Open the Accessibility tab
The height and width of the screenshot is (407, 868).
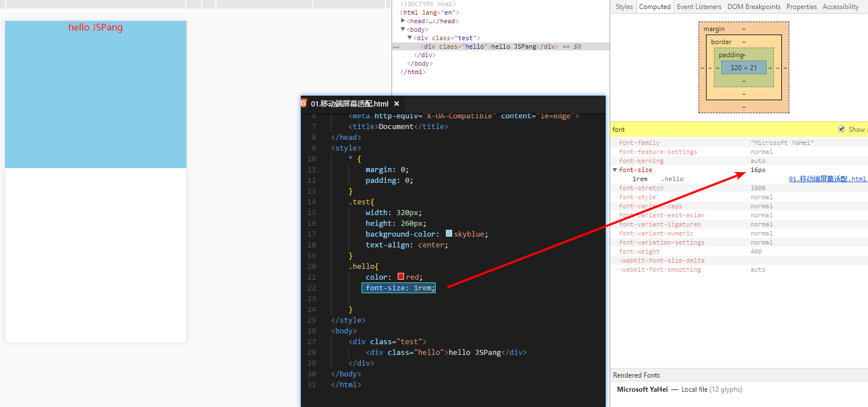pyautogui.click(x=840, y=7)
